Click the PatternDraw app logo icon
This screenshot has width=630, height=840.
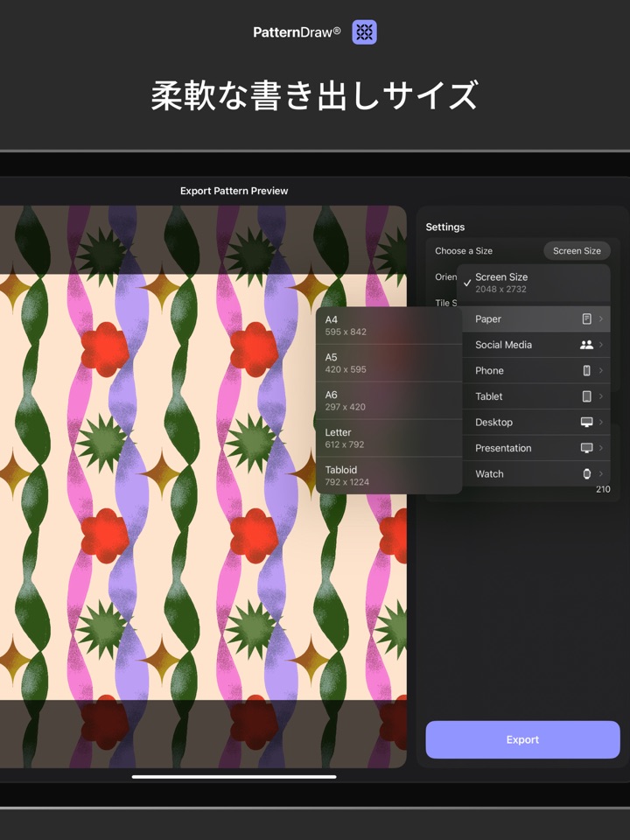[x=364, y=32]
